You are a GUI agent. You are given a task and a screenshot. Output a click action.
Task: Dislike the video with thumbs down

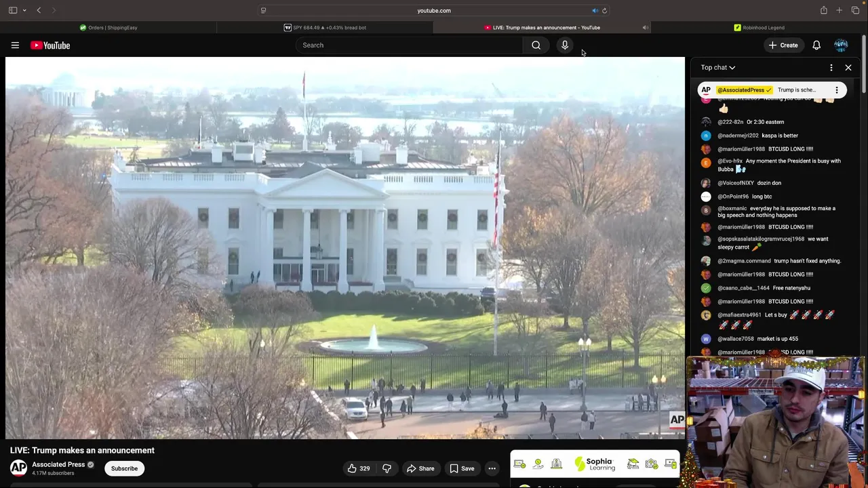[387, 468]
